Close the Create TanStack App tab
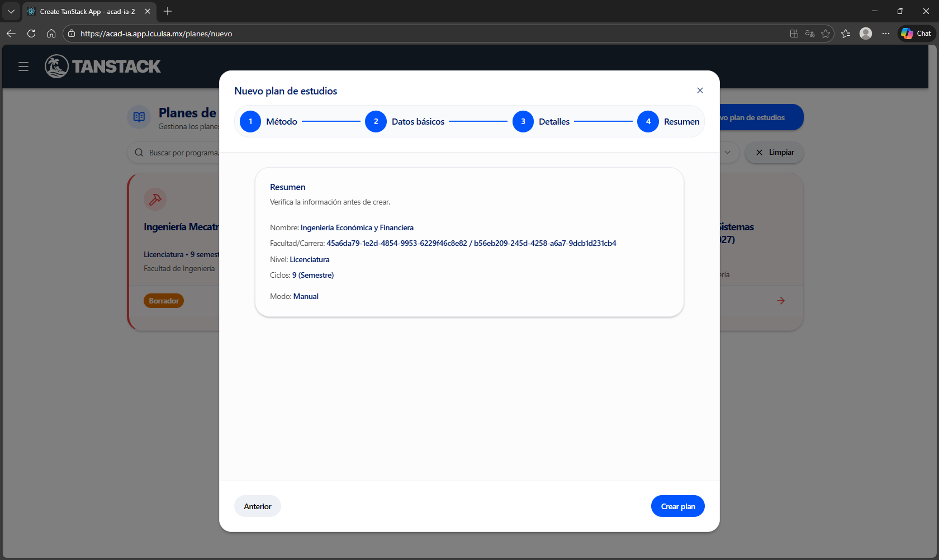This screenshot has width=939, height=560. pyautogui.click(x=148, y=11)
